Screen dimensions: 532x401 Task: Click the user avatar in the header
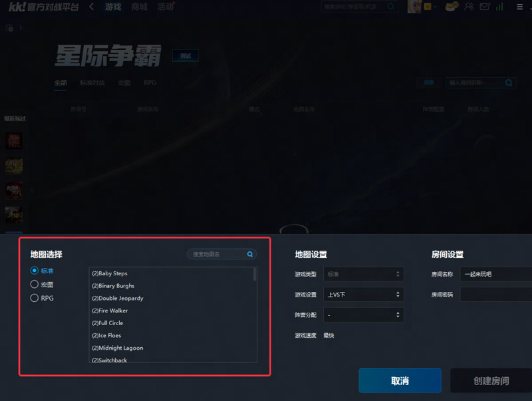coord(414,7)
